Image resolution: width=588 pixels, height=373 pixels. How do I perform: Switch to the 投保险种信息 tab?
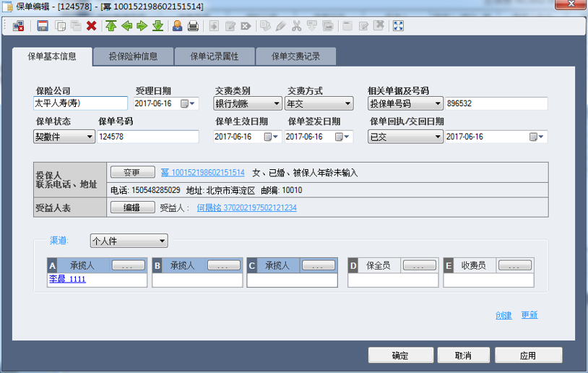click(x=134, y=56)
